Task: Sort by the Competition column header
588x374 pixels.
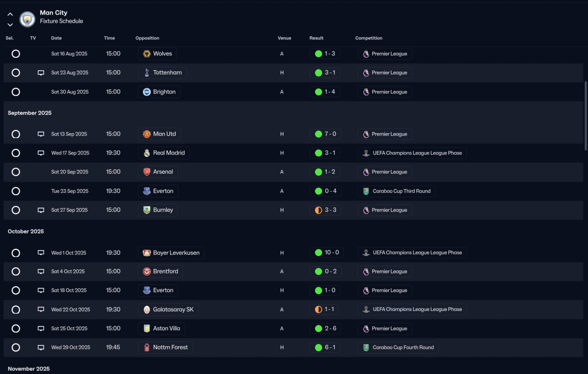Action: coord(369,38)
